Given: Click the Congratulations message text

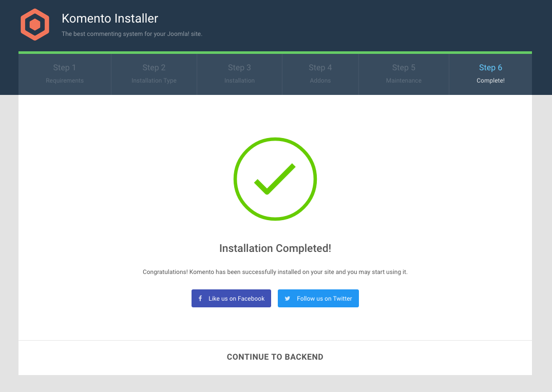Looking at the screenshot, I should pos(275,272).
